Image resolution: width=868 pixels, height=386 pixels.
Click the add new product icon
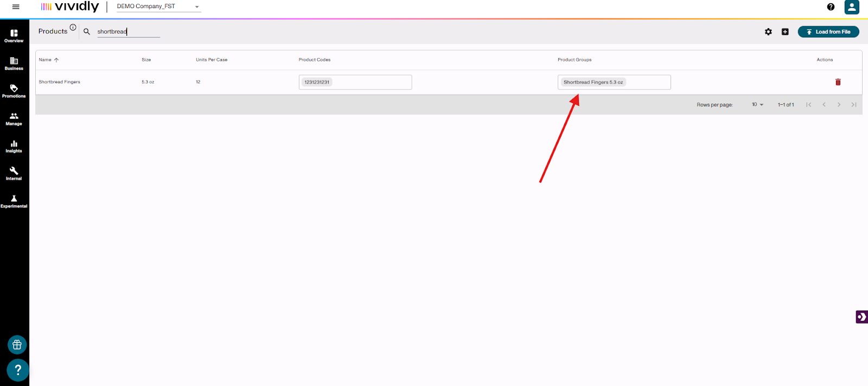point(785,32)
